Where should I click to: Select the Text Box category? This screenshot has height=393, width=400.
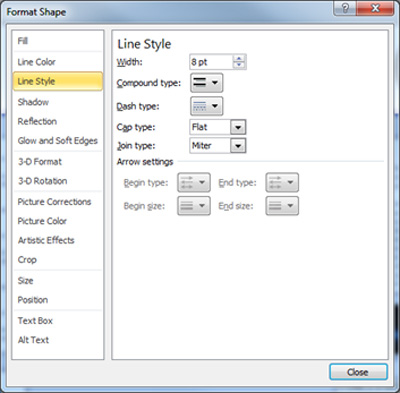tap(35, 321)
